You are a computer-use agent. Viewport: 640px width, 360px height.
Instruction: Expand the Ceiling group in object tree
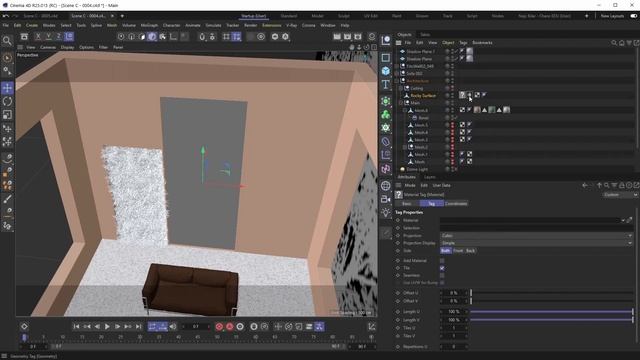coord(401,88)
